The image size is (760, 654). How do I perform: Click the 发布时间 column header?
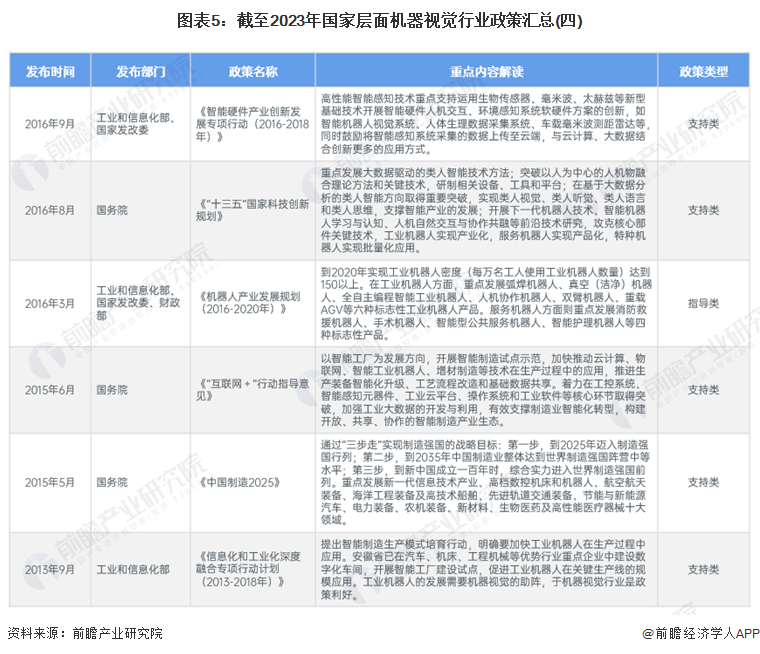click(x=50, y=72)
